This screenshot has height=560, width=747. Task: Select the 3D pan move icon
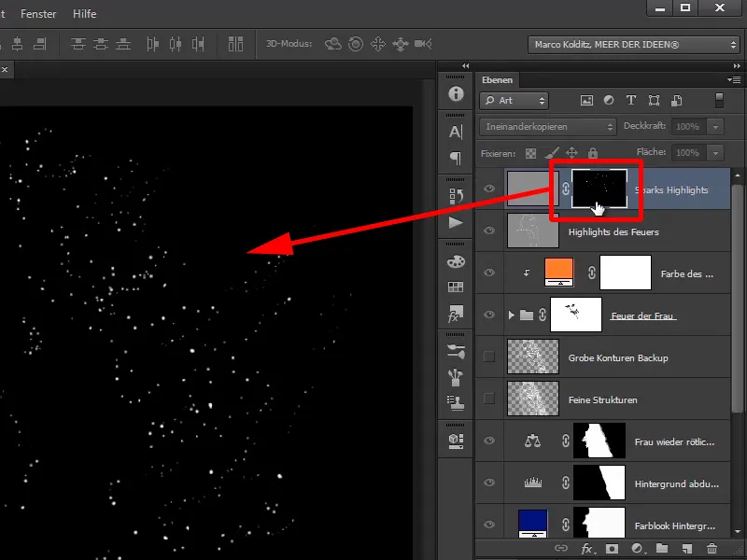pyautogui.click(x=378, y=44)
